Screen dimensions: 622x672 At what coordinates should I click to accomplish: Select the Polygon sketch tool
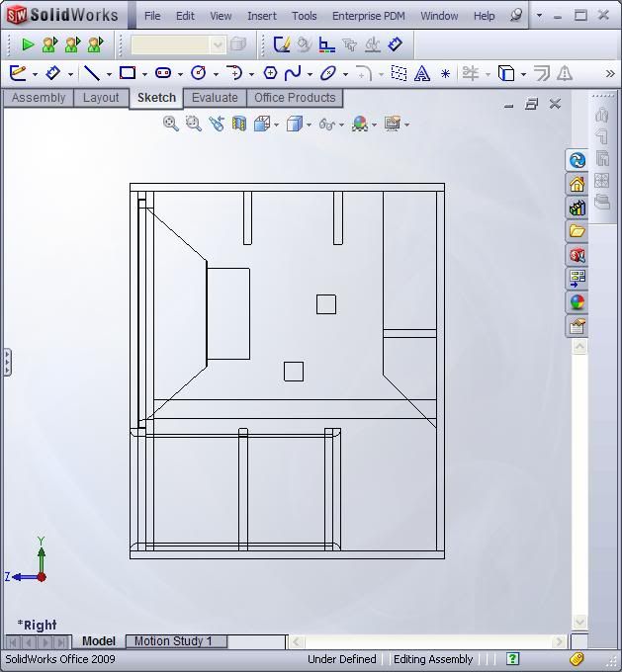[x=270, y=73]
